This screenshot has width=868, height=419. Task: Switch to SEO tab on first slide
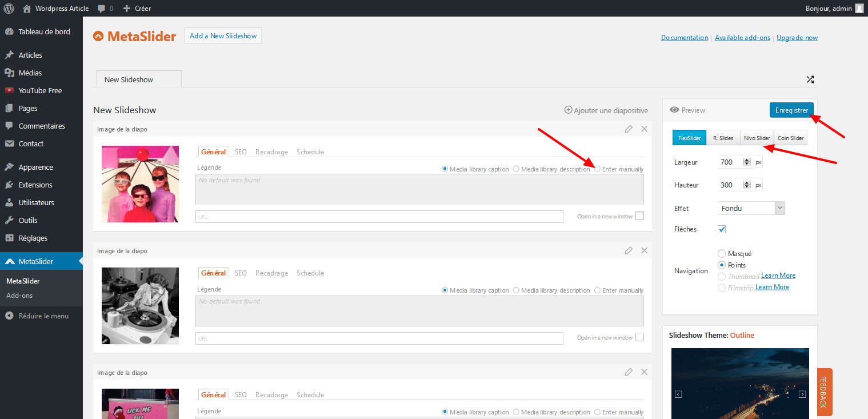point(241,151)
